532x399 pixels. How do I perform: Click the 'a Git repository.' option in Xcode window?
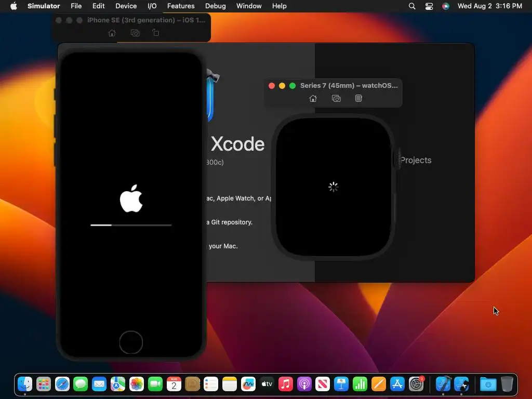pyautogui.click(x=229, y=222)
